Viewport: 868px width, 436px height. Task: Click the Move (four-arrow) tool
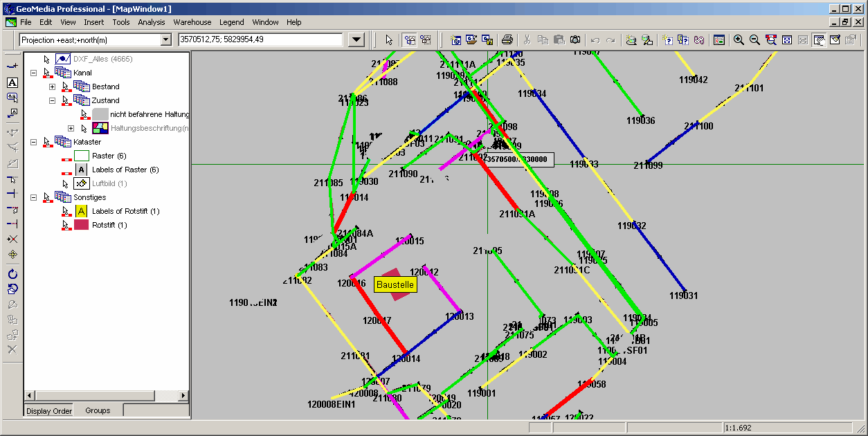[x=12, y=254]
